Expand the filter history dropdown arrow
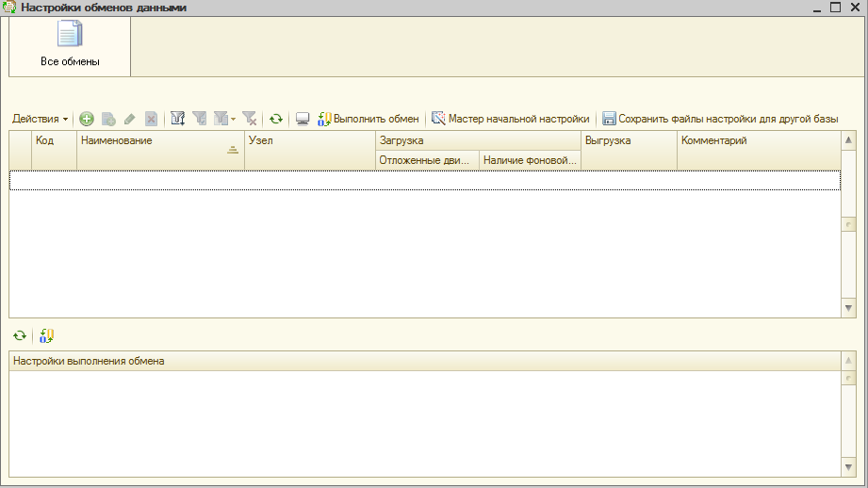The height and width of the screenshot is (488, 868). [233, 119]
